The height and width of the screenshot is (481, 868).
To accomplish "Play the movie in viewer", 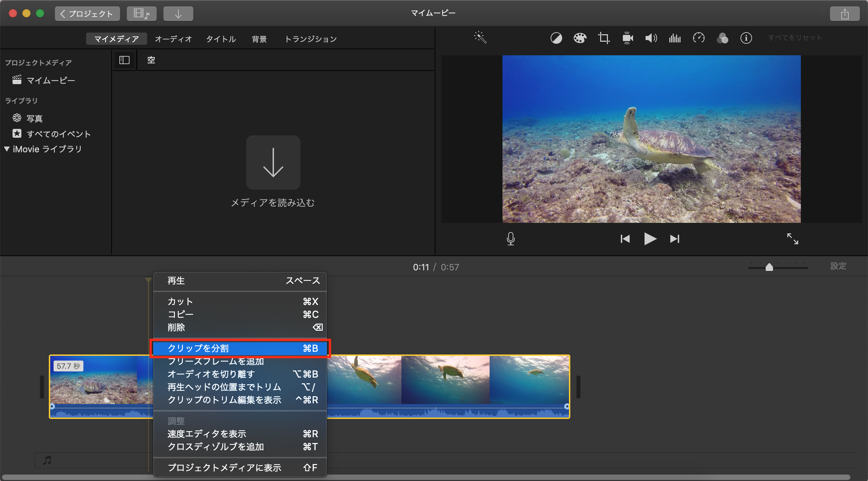I will tap(650, 239).
